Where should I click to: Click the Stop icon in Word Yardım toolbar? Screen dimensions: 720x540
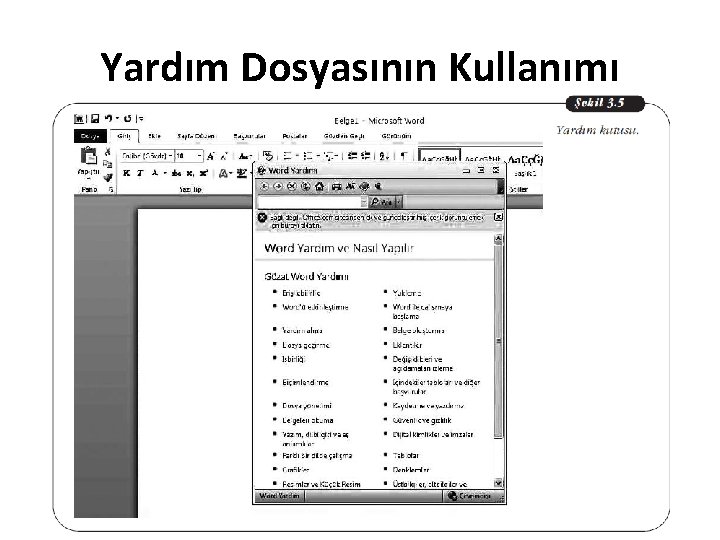click(292, 186)
